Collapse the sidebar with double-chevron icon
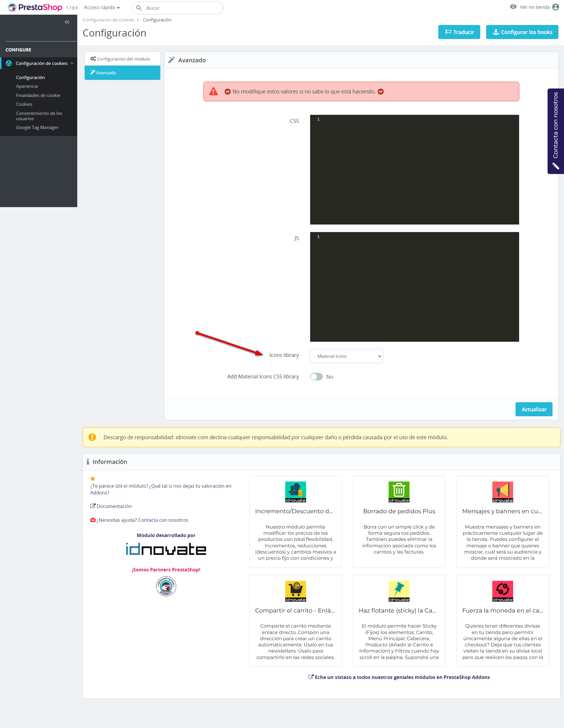 click(x=67, y=22)
